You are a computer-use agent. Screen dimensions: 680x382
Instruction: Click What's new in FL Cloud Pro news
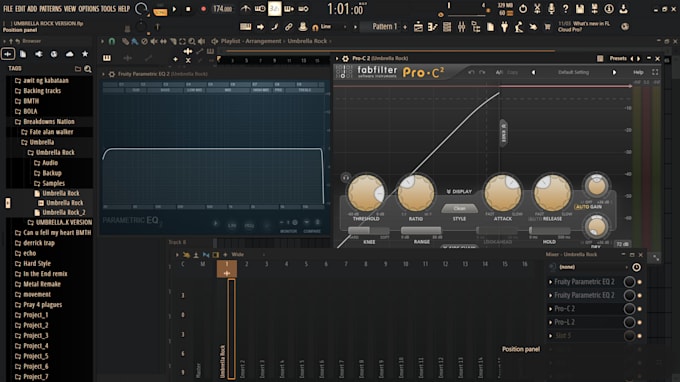tap(584, 27)
